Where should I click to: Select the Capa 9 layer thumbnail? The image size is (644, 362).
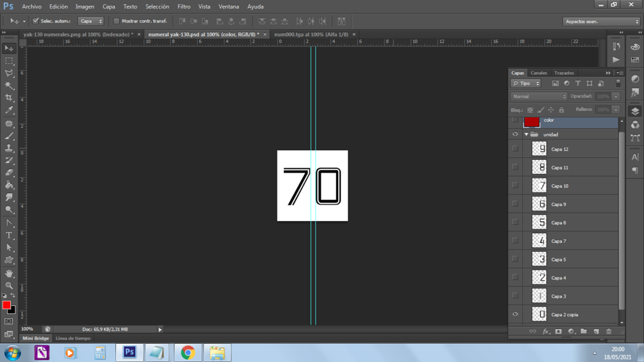[539, 204]
